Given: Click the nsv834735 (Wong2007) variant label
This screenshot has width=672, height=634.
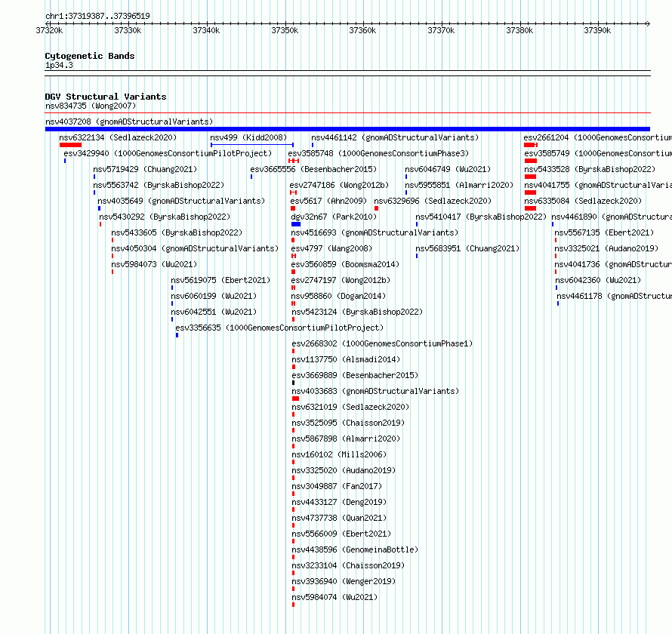Looking at the screenshot, I should tap(91, 106).
